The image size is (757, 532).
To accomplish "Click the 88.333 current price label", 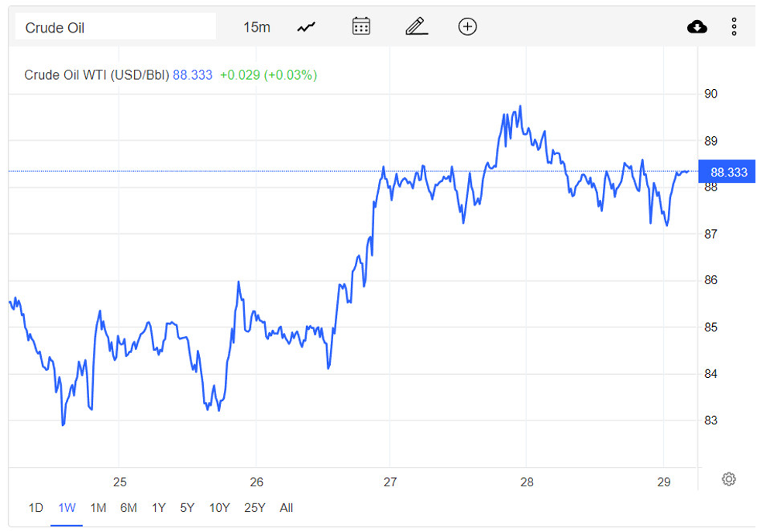I will (728, 172).
